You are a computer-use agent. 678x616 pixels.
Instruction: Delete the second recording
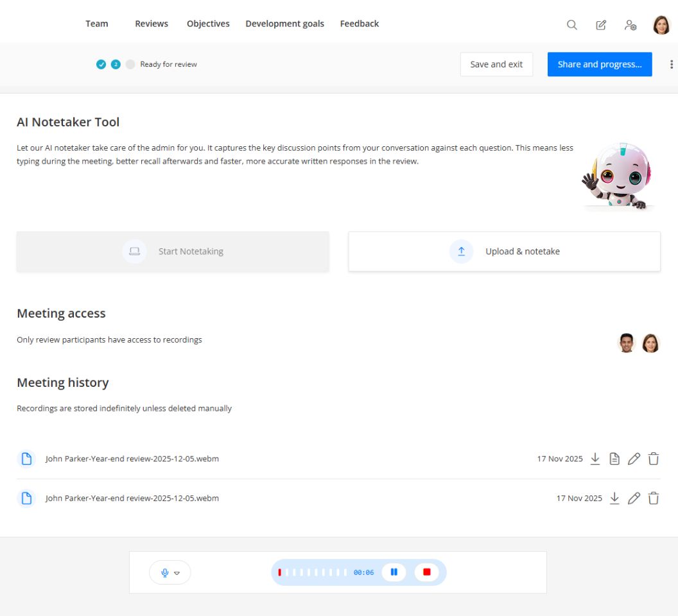point(654,499)
